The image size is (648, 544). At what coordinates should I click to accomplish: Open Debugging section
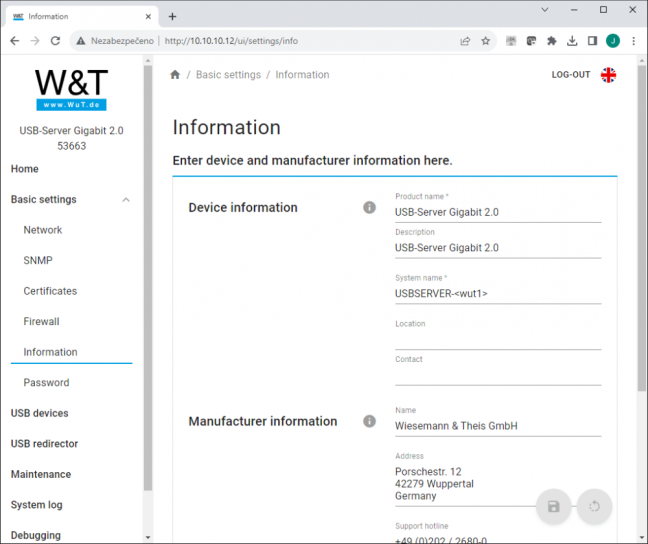tap(36, 535)
